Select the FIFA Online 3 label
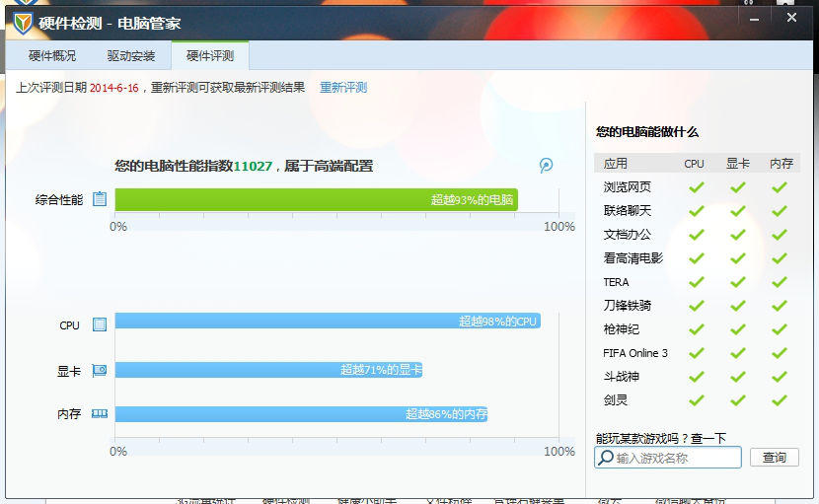Viewport: 819px width, 504px height. [635, 353]
